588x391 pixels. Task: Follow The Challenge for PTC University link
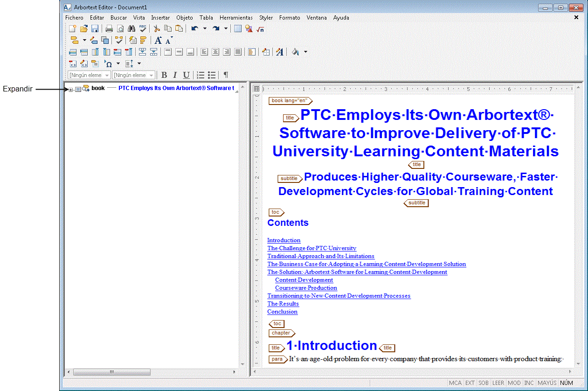point(312,248)
